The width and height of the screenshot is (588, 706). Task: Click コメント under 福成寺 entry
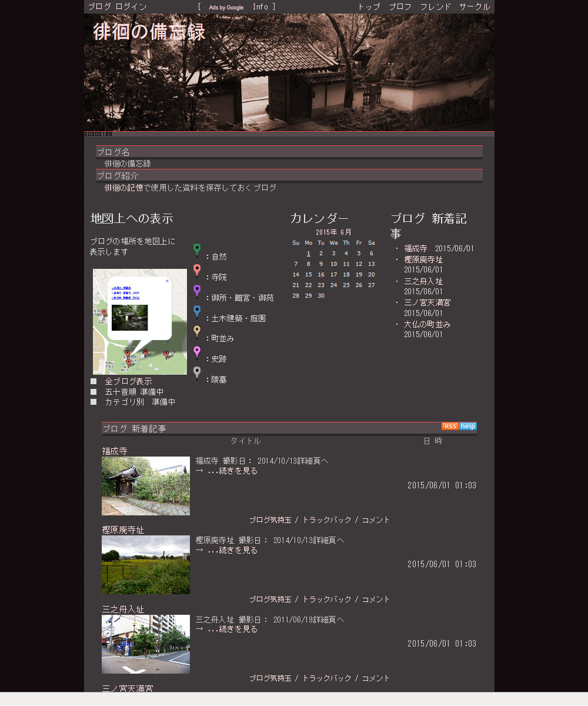(376, 520)
